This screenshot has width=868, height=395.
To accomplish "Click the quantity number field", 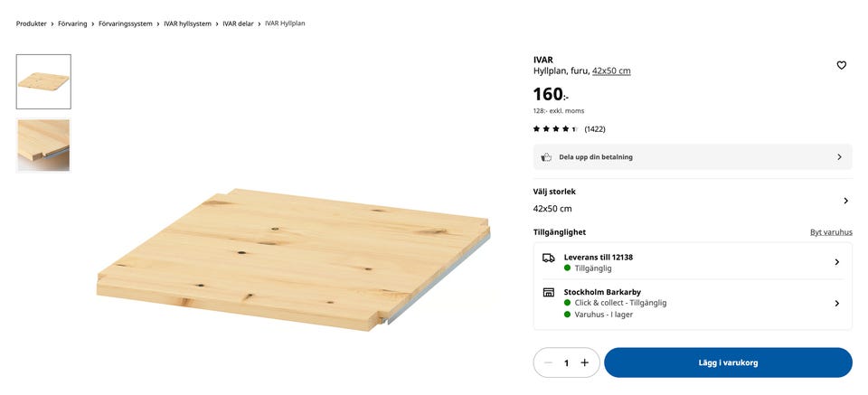I will tap(567, 362).
